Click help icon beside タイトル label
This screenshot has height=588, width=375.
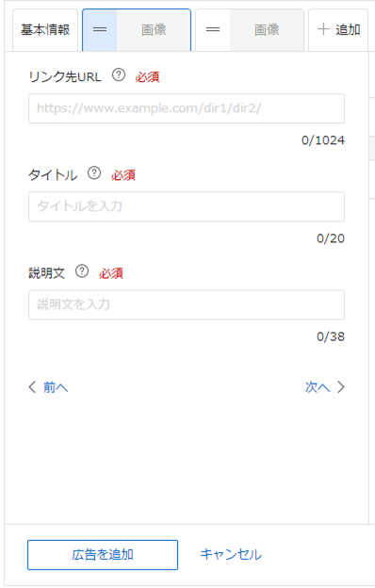point(94,173)
